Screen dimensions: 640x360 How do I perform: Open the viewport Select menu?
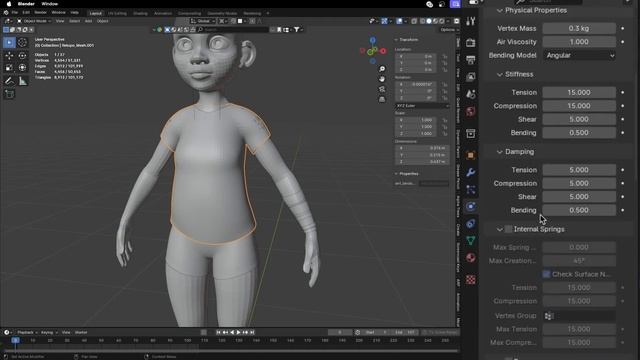pyautogui.click(x=74, y=21)
